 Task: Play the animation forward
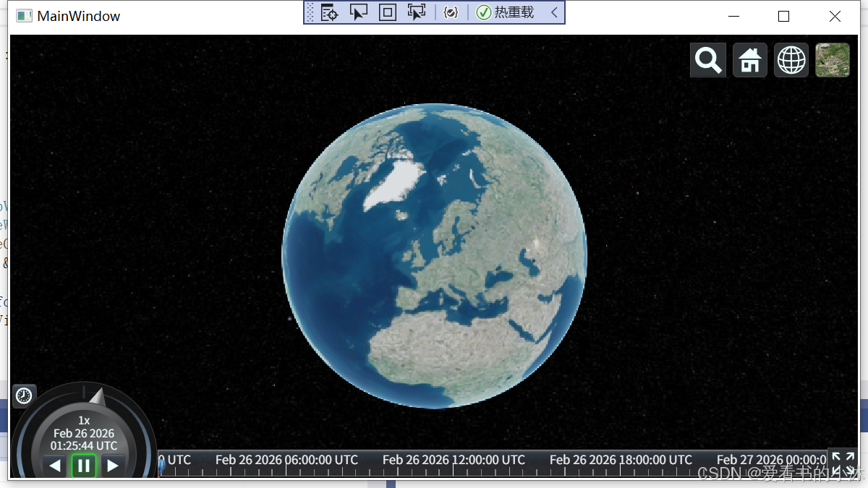(113, 466)
